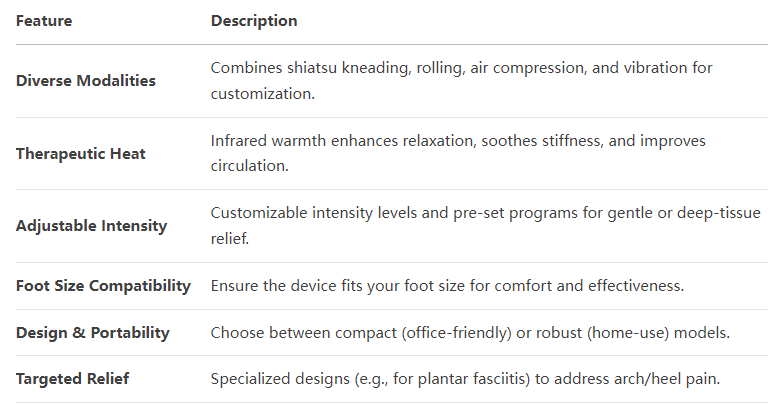
Task: Select the Targeted Relief feature label
Action: click(x=72, y=379)
